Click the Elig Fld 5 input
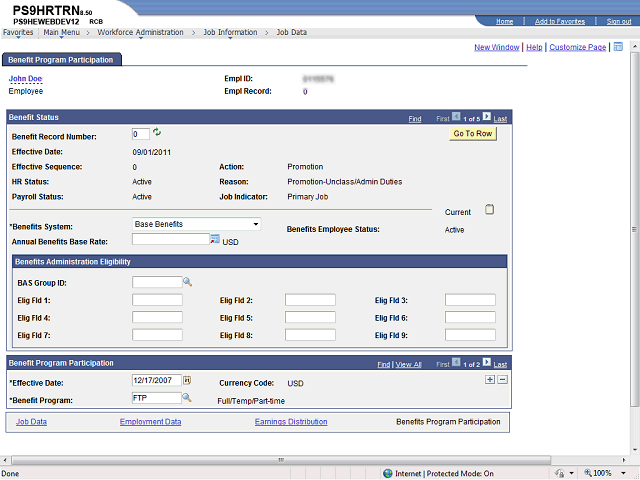 point(310,318)
